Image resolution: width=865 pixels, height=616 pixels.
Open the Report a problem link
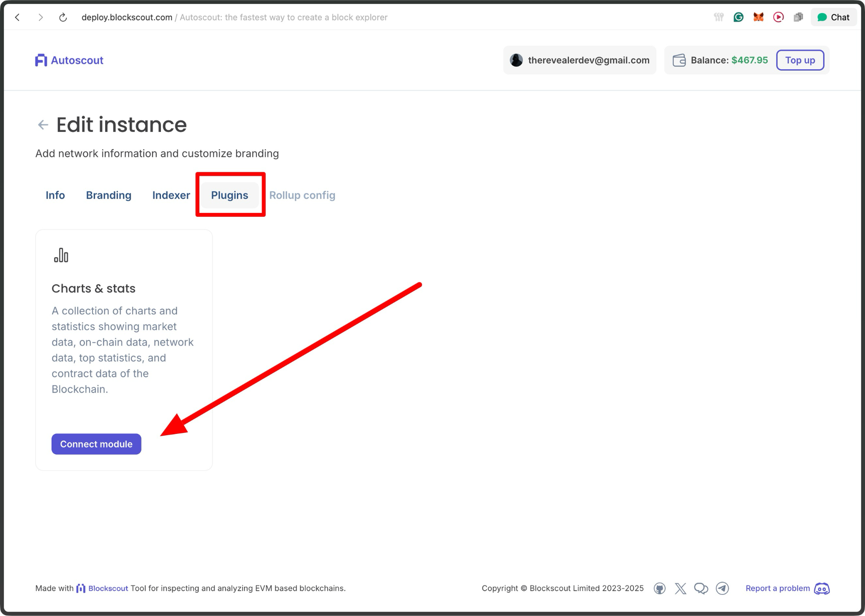[777, 588]
